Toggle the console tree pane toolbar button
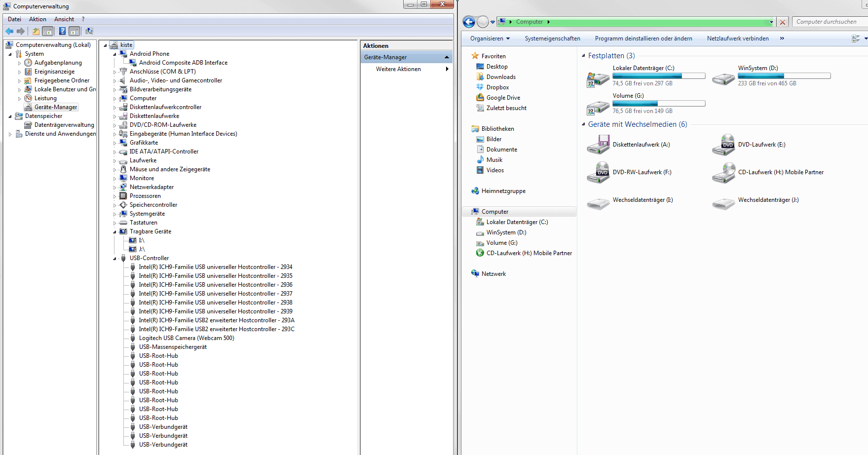 pyautogui.click(x=48, y=31)
